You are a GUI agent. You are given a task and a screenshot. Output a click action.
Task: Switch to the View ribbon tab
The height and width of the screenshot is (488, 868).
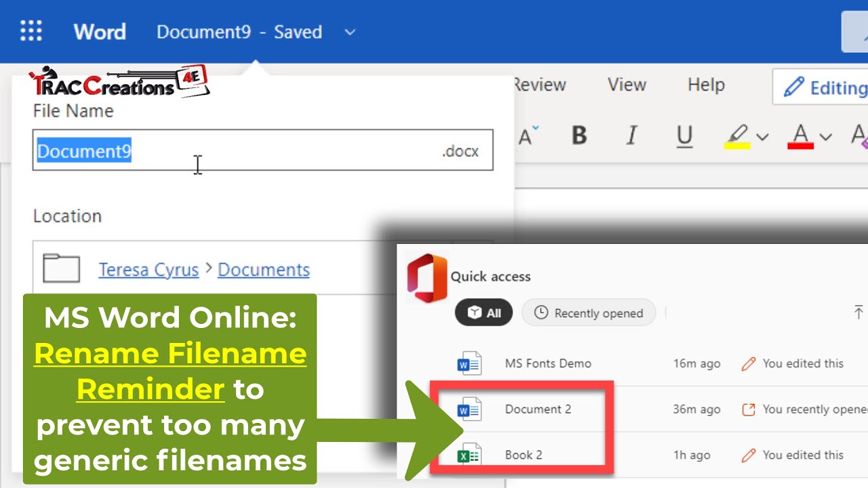pos(627,85)
